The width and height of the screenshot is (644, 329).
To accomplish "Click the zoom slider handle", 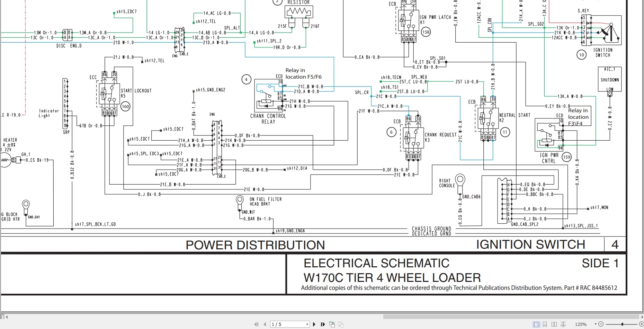I will pyautogui.click(x=622, y=324).
